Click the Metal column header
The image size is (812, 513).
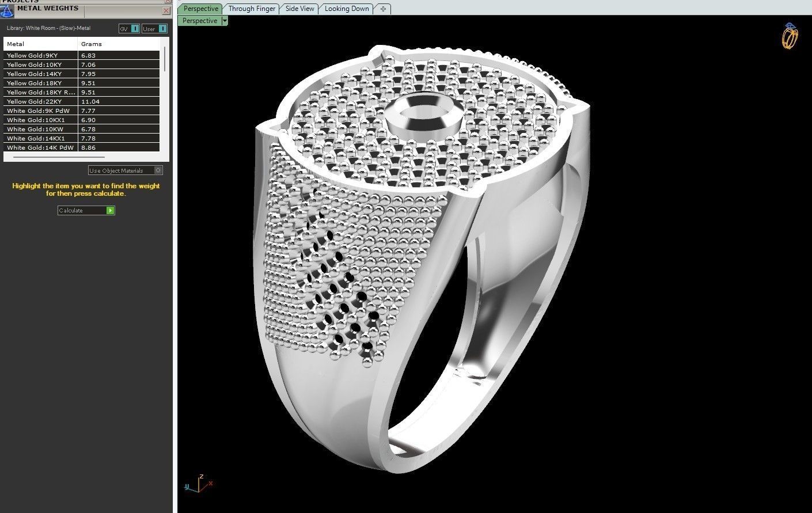(x=40, y=44)
